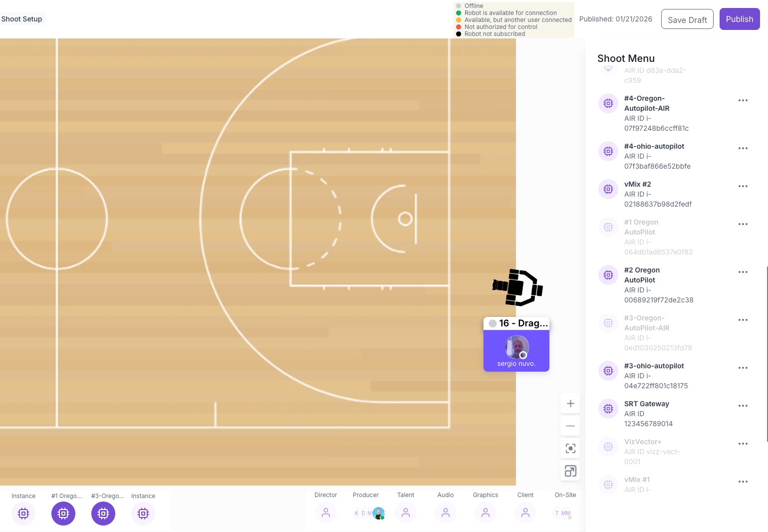
Task: Open the three-dot menu for #3-ohio-autopilot
Action: pyautogui.click(x=743, y=368)
